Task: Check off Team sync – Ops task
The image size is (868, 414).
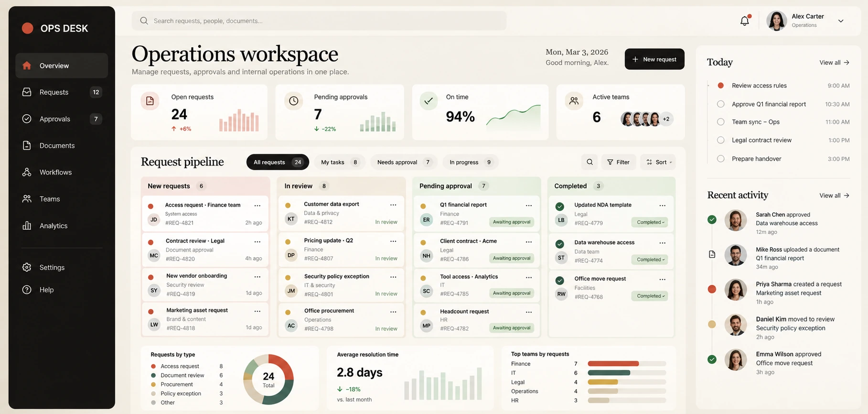Action: coord(721,122)
